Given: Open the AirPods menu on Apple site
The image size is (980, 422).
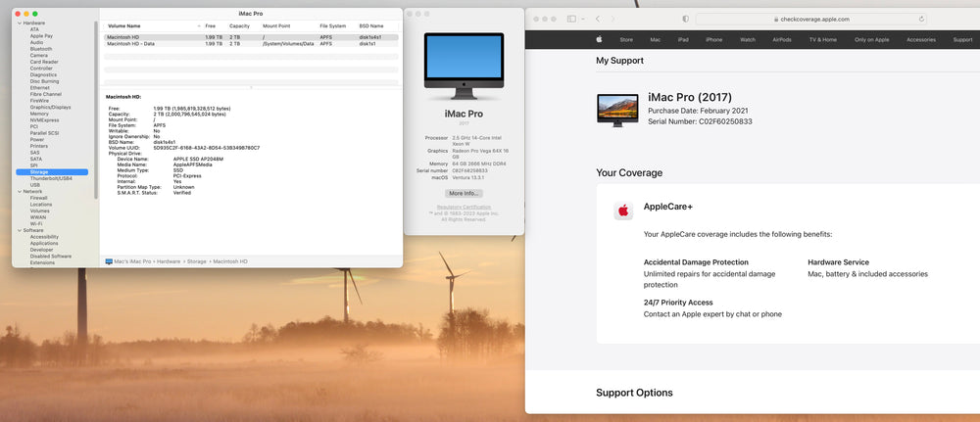Looking at the screenshot, I should [782, 39].
